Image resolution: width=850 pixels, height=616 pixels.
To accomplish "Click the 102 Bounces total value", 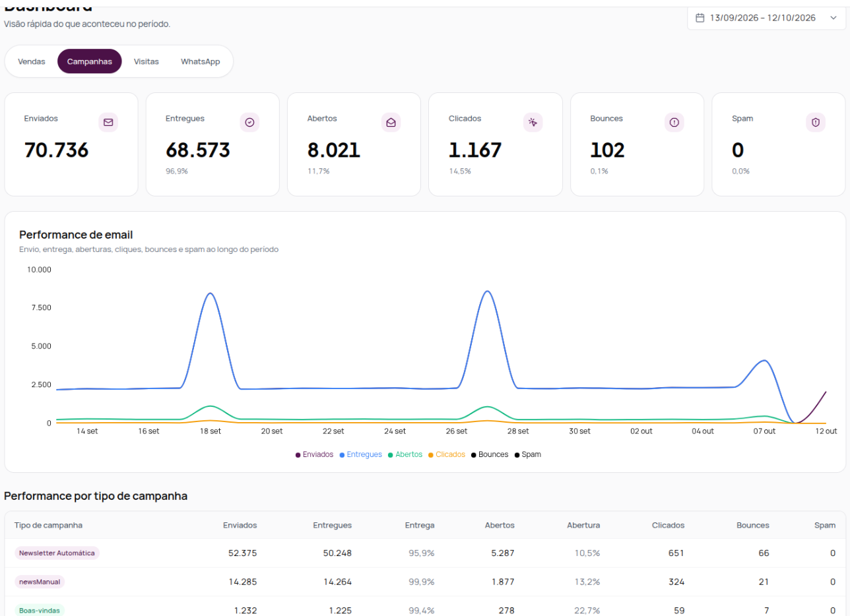I will [x=607, y=150].
